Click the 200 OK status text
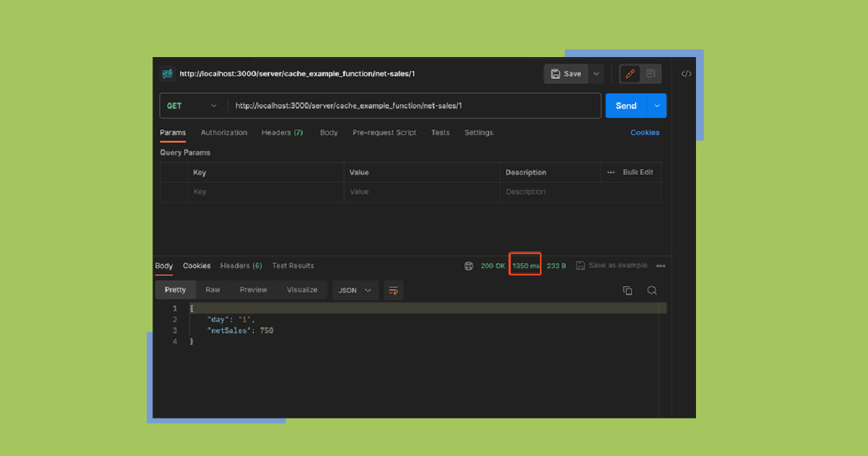The width and height of the screenshot is (868, 456). pyautogui.click(x=493, y=266)
